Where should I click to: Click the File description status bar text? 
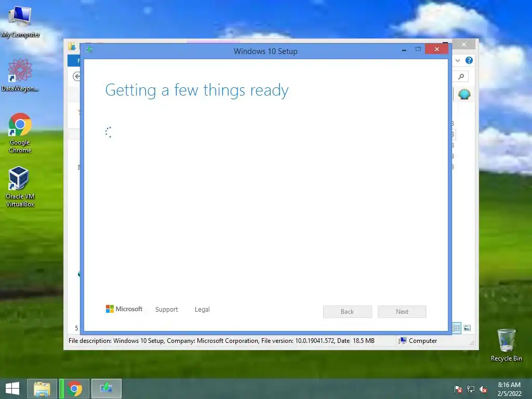209,341
